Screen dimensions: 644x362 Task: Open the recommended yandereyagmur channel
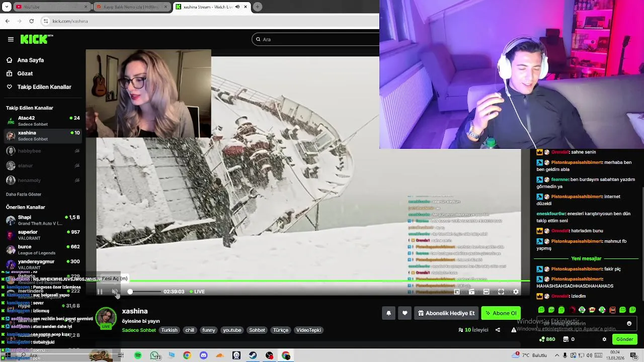click(43, 264)
